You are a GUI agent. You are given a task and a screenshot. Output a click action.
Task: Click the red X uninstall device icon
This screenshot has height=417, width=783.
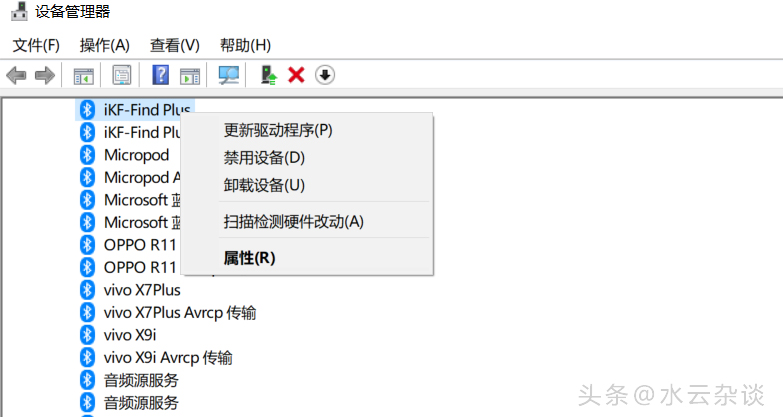(296, 75)
